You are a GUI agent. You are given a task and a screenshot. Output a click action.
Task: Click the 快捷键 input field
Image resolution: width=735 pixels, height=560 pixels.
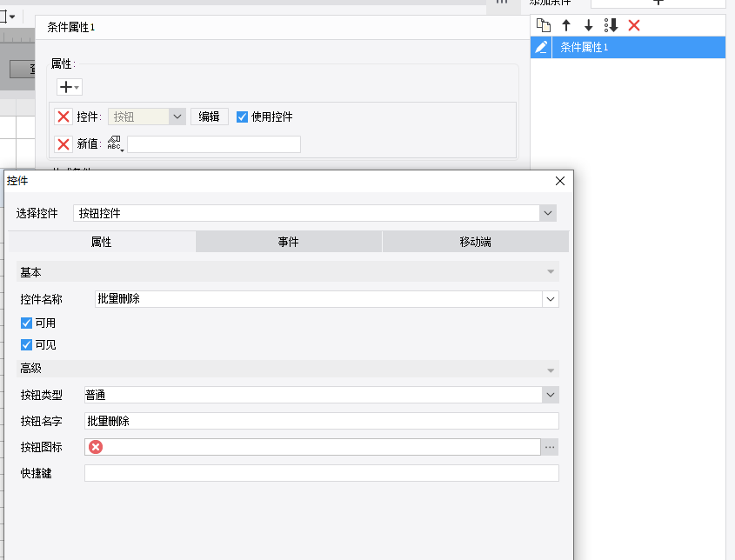322,473
